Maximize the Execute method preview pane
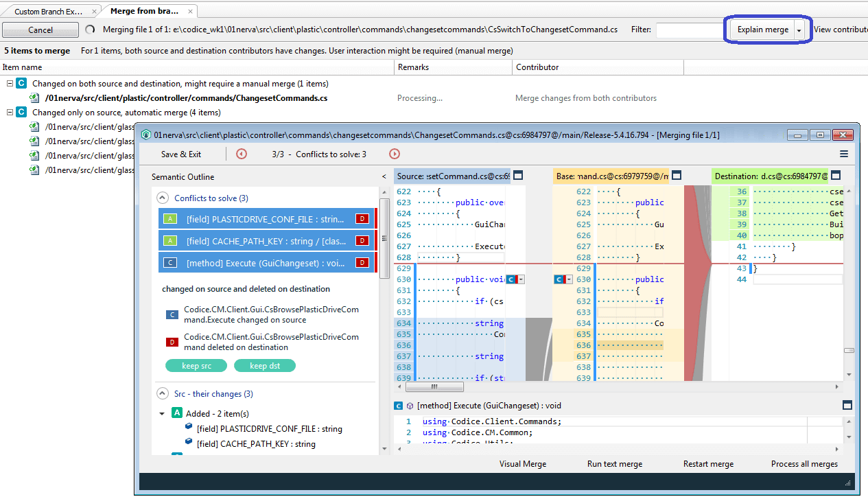868x499 pixels. point(847,405)
